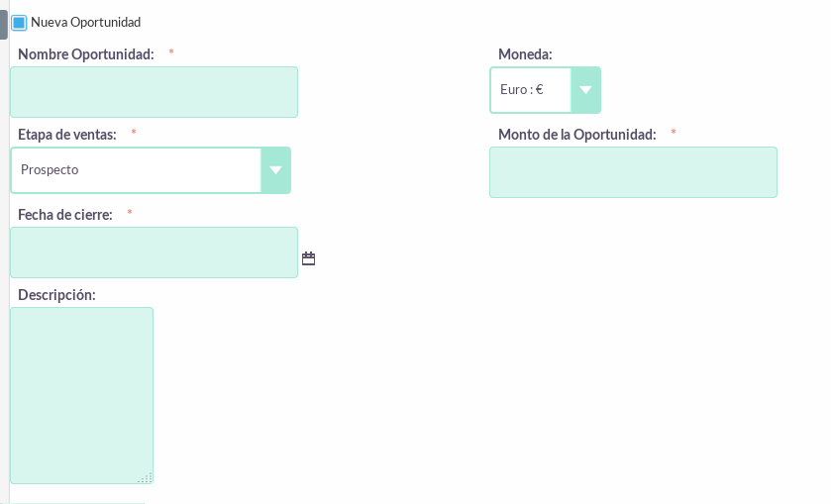Click the Nombre Oportunidad field label
This screenshot has height=504, width=831.
click(86, 54)
